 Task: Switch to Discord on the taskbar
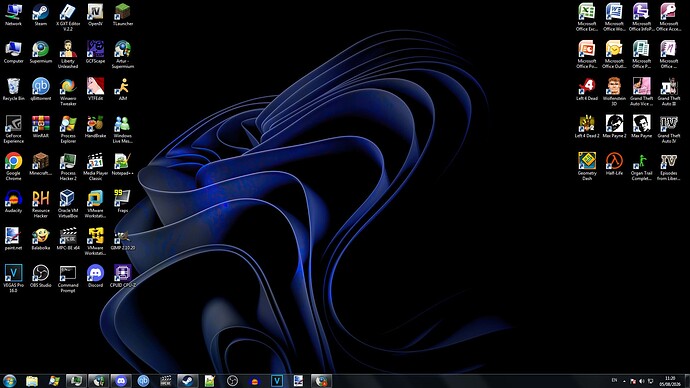[x=121, y=381]
